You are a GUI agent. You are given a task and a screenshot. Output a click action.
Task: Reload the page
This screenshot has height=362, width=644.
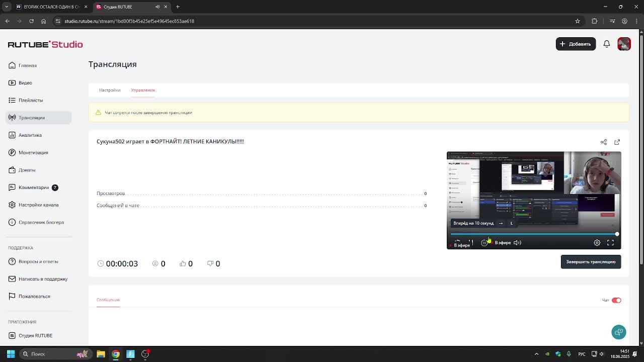[x=31, y=21]
